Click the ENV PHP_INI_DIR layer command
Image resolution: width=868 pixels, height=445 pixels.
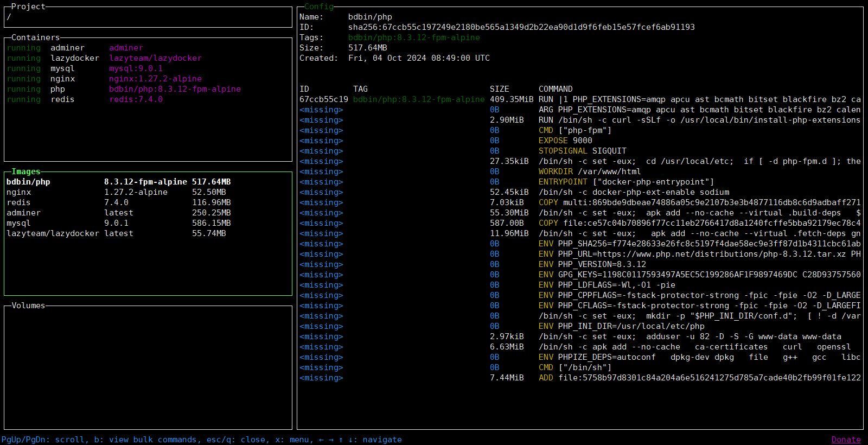tap(622, 326)
